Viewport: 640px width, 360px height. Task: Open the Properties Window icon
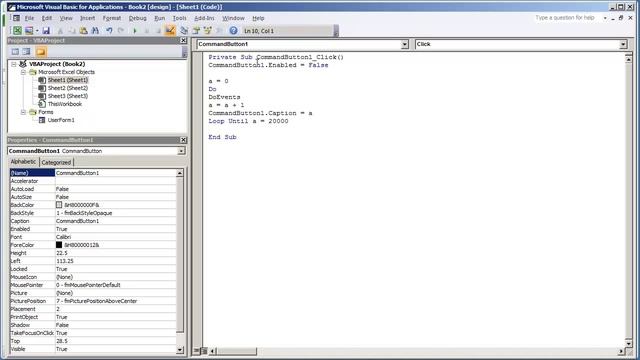coord(196,31)
